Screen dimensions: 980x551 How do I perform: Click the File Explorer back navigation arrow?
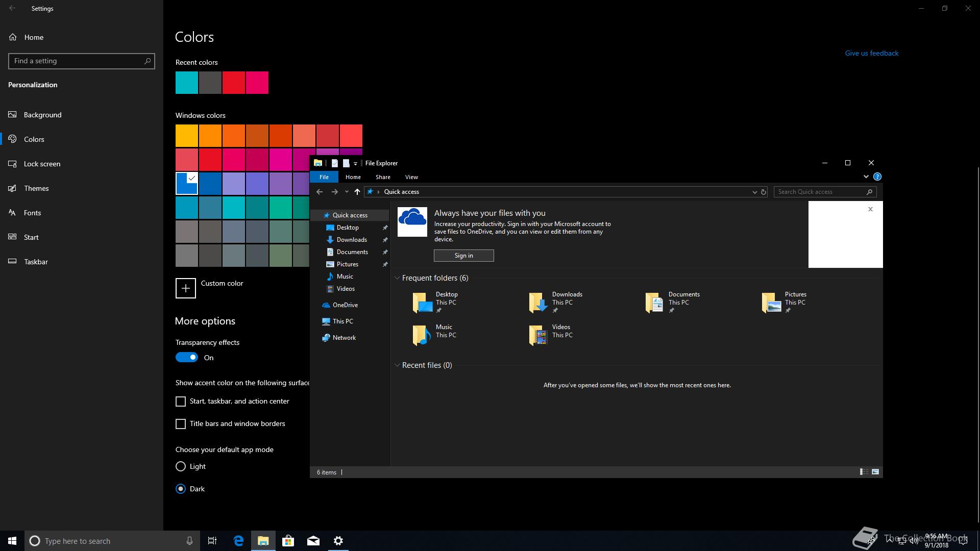(x=320, y=192)
